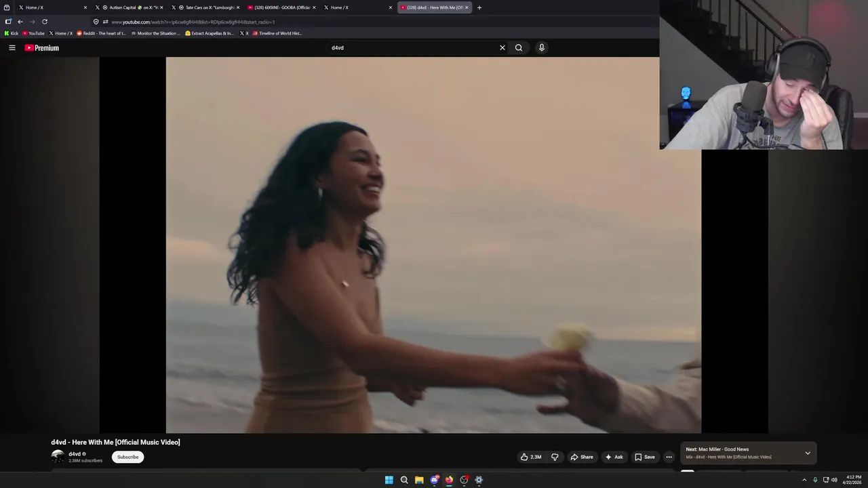Toggle the browser sidebar button
This screenshot has width=868, height=488.
pyautogui.click(x=8, y=22)
